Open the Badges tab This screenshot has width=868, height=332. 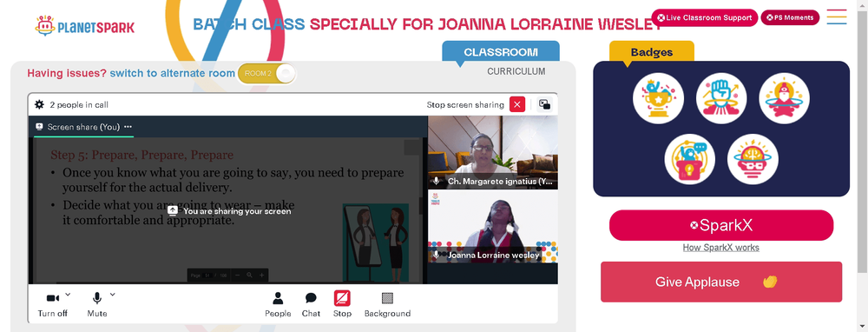pyautogui.click(x=652, y=52)
